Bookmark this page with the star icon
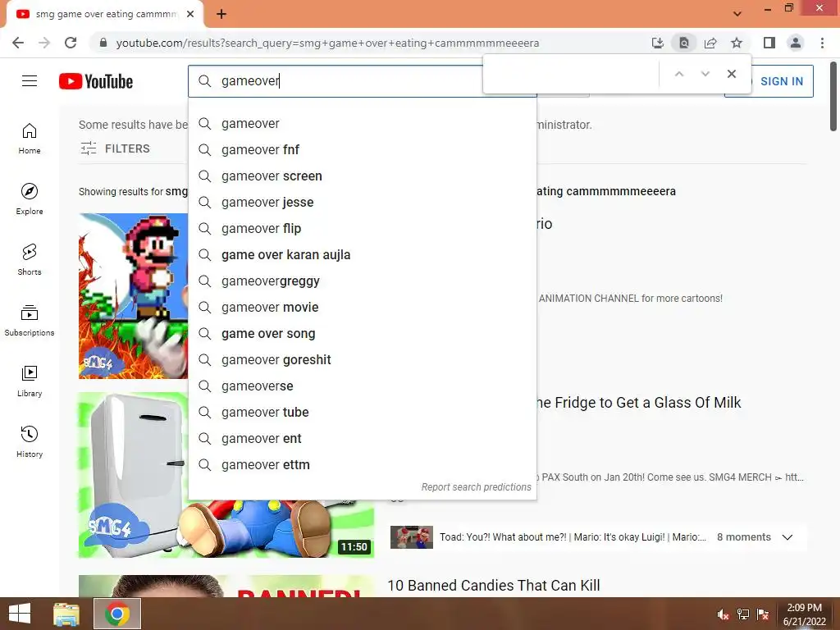Viewport: 840px width, 630px height. click(737, 43)
